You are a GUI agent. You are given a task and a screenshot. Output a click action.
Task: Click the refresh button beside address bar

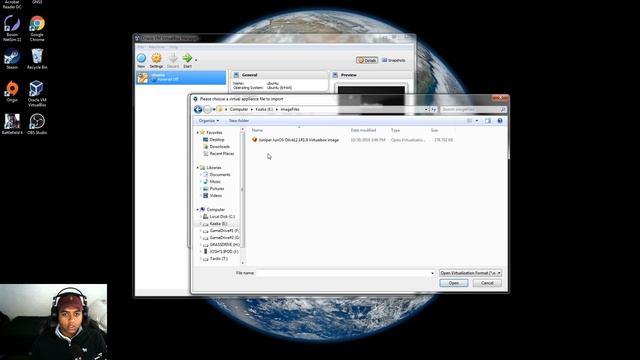pyautogui.click(x=433, y=109)
